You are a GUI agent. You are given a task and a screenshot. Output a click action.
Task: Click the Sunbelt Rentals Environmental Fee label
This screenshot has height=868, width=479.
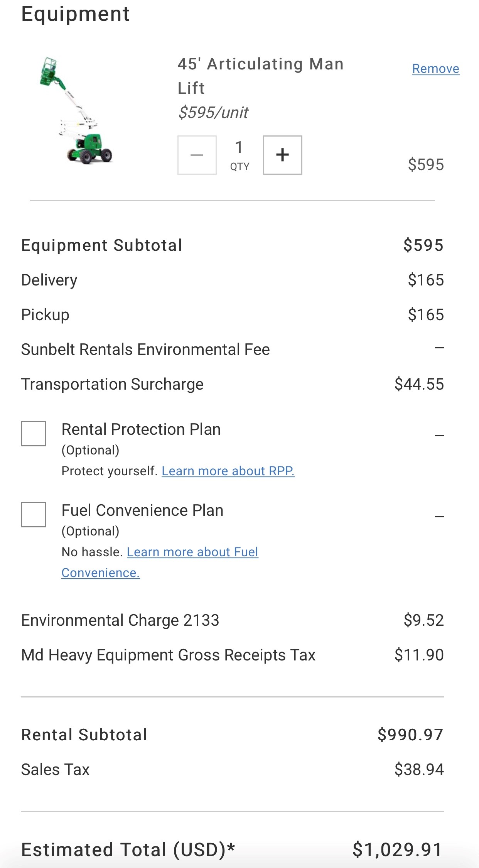145,350
